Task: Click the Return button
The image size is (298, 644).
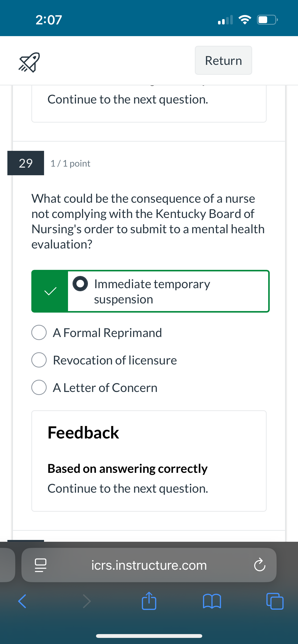Action: [x=223, y=60]
